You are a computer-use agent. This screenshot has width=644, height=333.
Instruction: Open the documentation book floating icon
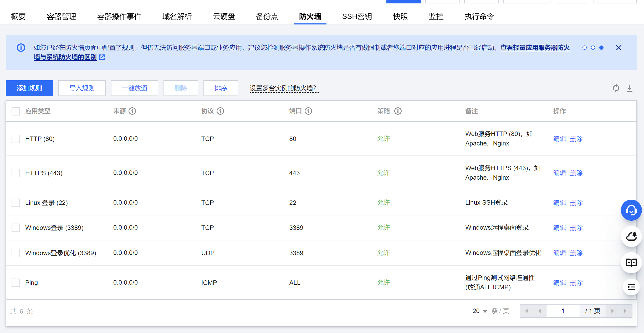[631, 263]
